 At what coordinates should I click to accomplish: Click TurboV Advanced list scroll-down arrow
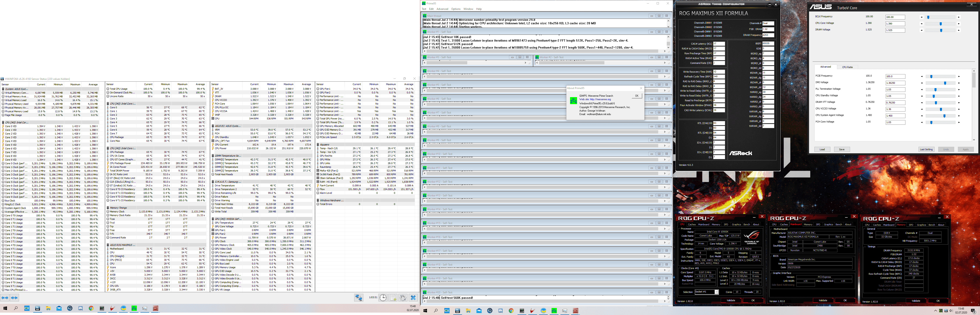(x=974, y=140)
